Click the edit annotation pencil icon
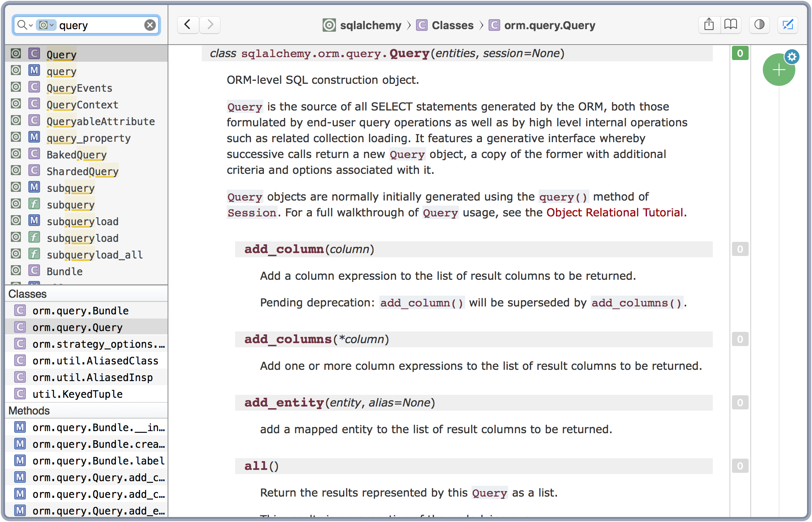 (x=787, y=25)
